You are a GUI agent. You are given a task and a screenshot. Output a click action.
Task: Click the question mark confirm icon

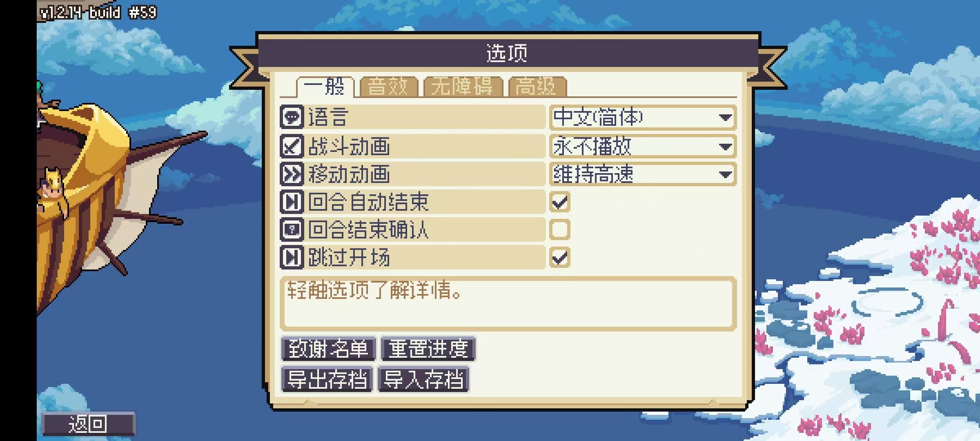[292, 229]
